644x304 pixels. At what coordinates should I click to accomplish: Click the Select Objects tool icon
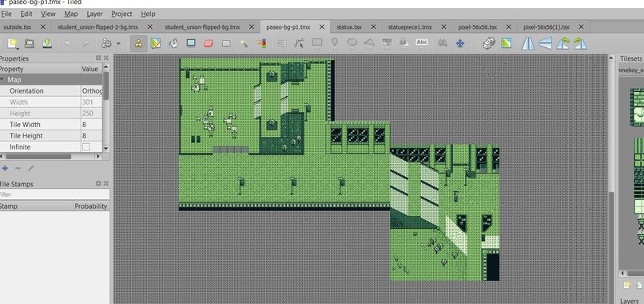coord(282,42)
